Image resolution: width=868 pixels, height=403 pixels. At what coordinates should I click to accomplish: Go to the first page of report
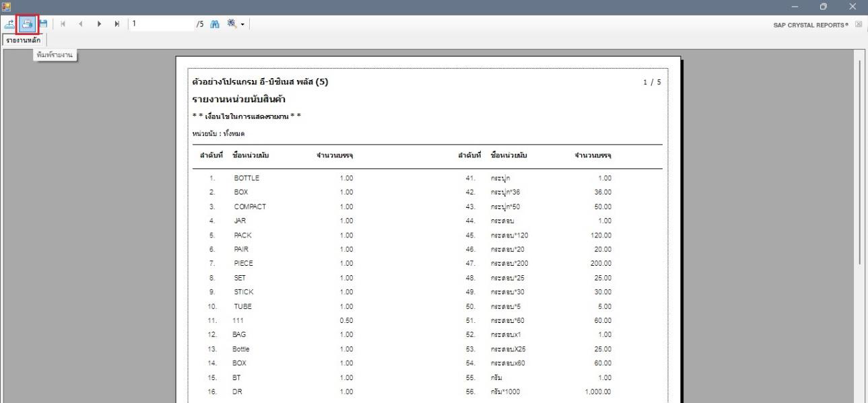click(64, 24)
